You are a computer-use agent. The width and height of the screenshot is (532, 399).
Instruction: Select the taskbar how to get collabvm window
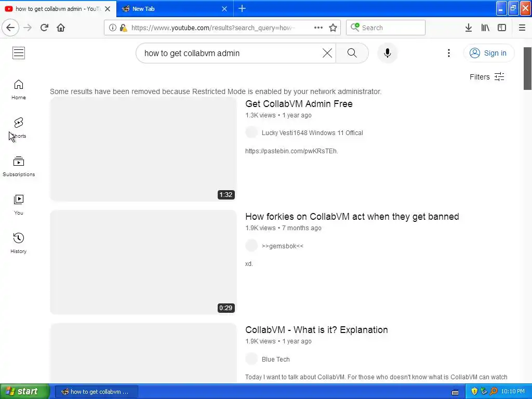pyautogui.click(x=96, y=392)
